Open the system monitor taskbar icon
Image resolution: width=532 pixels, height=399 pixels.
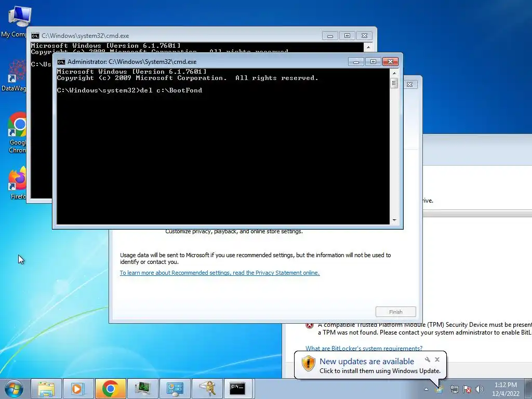pyautogui.click(x=142, y=389)
